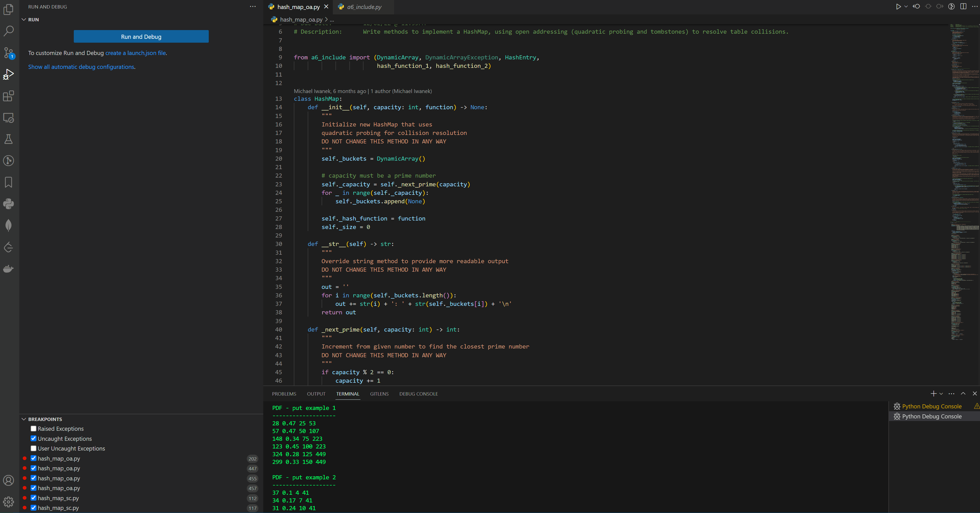The height and width of the screenshot is (513, 980).
Task: Toggle Uncaught Exceptions breakpoint checkbox
Action: pos(33,438)
